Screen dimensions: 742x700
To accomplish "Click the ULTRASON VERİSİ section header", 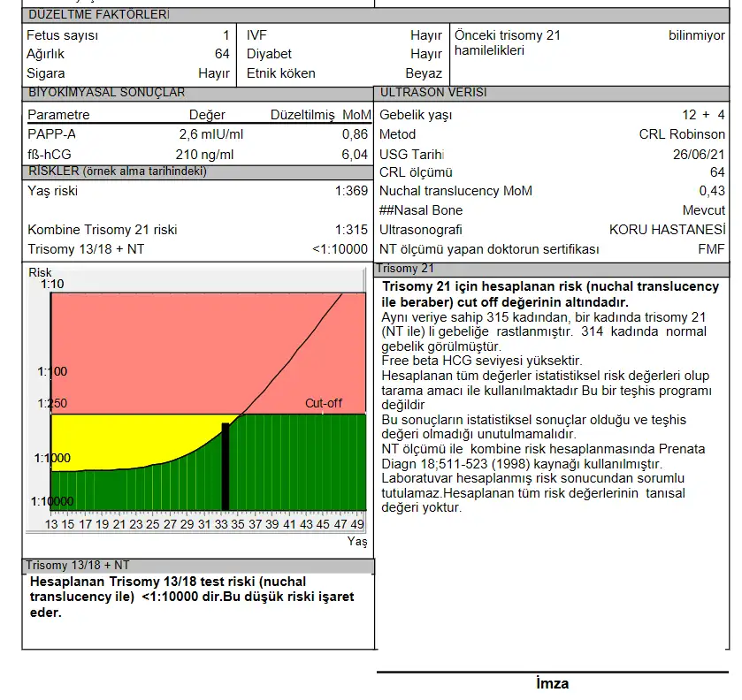I will pos(432,93).
